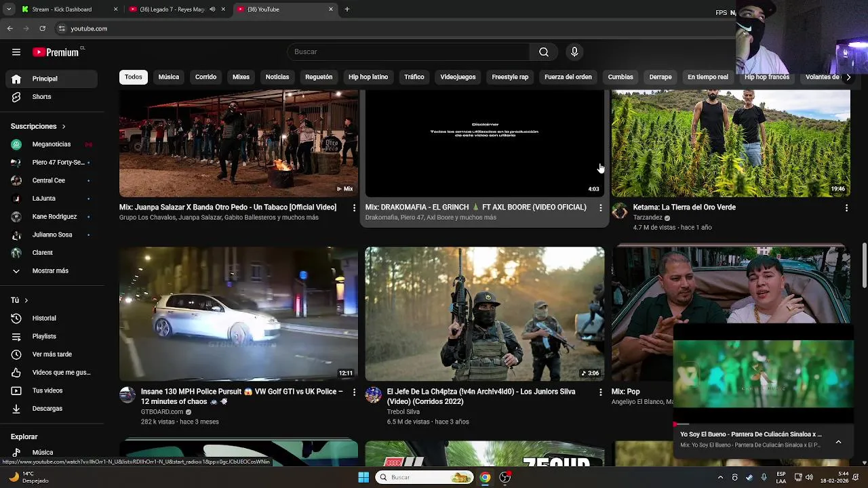Viewport: 868px width, 488px height.
Task: Select the Freestyle rap chip
Action: (x=510, y=77)
